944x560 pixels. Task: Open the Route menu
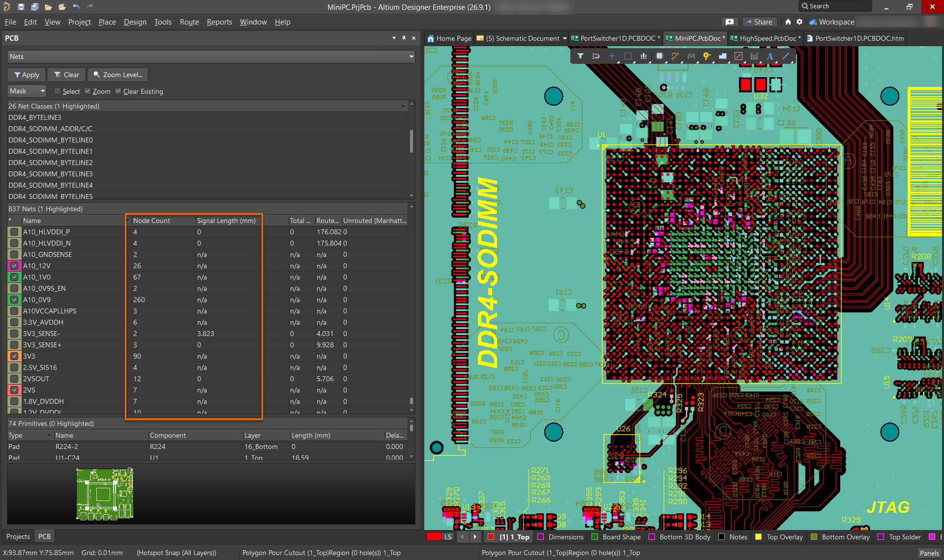pos(189,22)
